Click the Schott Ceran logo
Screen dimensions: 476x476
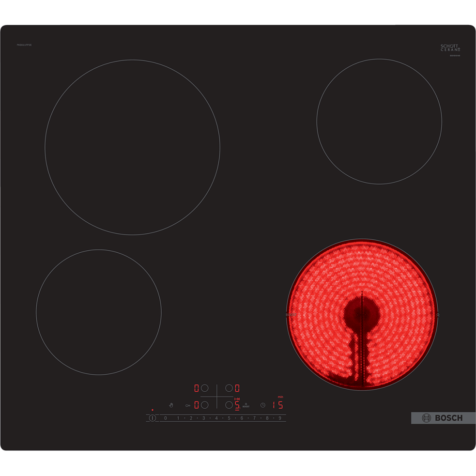point(450,47)
